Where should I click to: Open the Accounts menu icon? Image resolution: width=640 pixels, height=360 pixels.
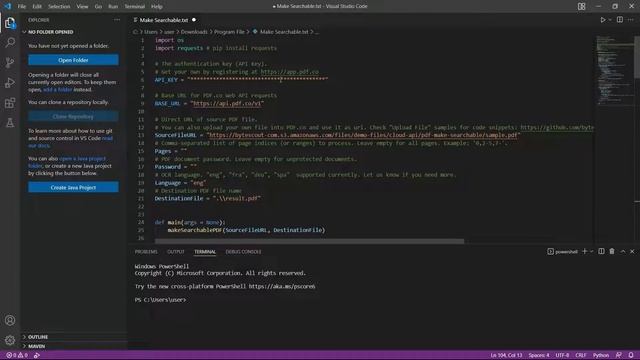point(10,320)
